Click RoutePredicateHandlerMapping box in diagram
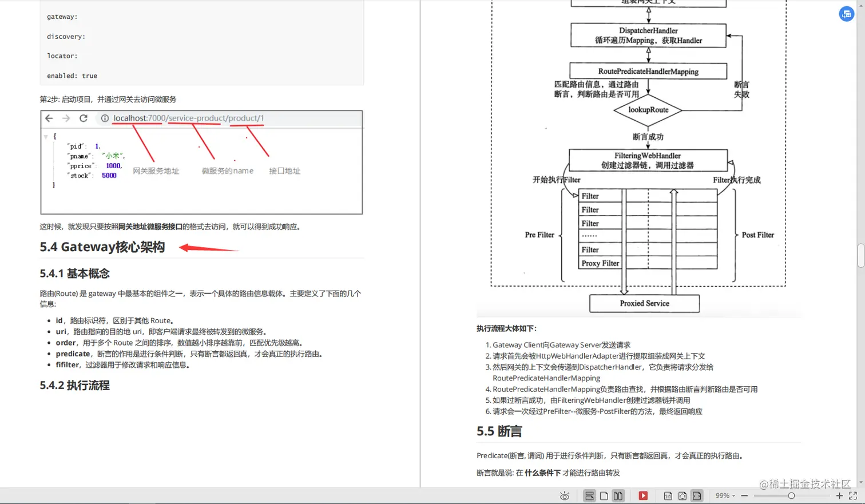865x504 pixels. (648, 72)
